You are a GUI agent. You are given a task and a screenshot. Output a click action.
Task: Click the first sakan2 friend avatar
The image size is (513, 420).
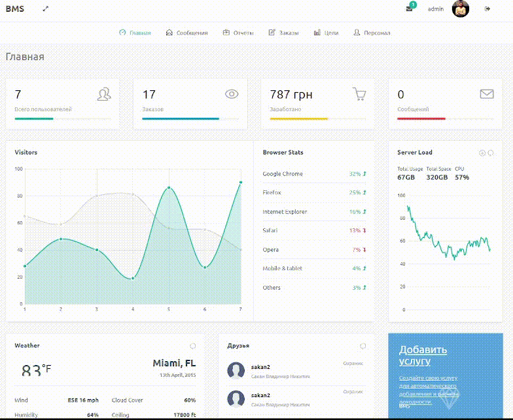click(236, 370)
